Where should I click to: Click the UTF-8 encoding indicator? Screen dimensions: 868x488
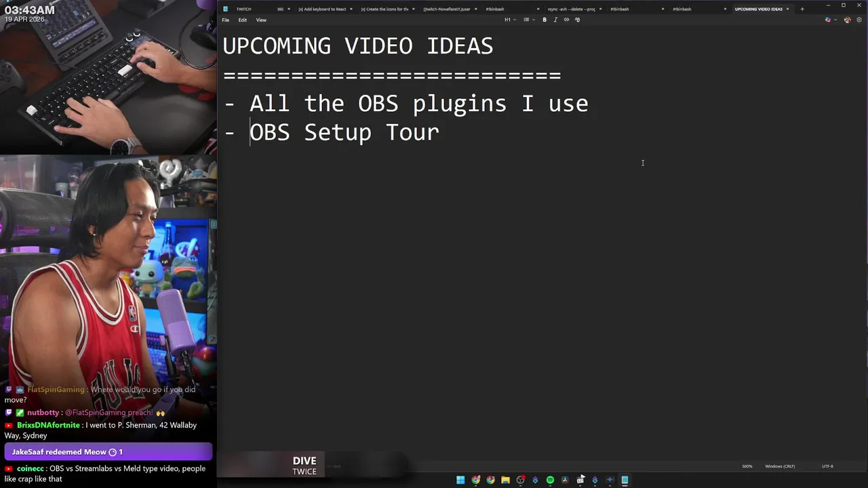click(x=827, y=466)
